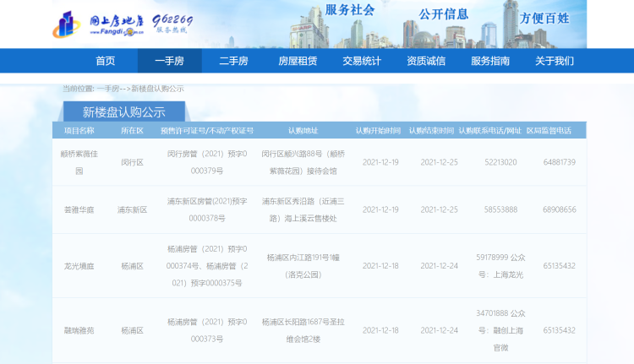Viewport: 634px width, 364px height.
Task: Click district cell 闵行区
Action: 132,162
